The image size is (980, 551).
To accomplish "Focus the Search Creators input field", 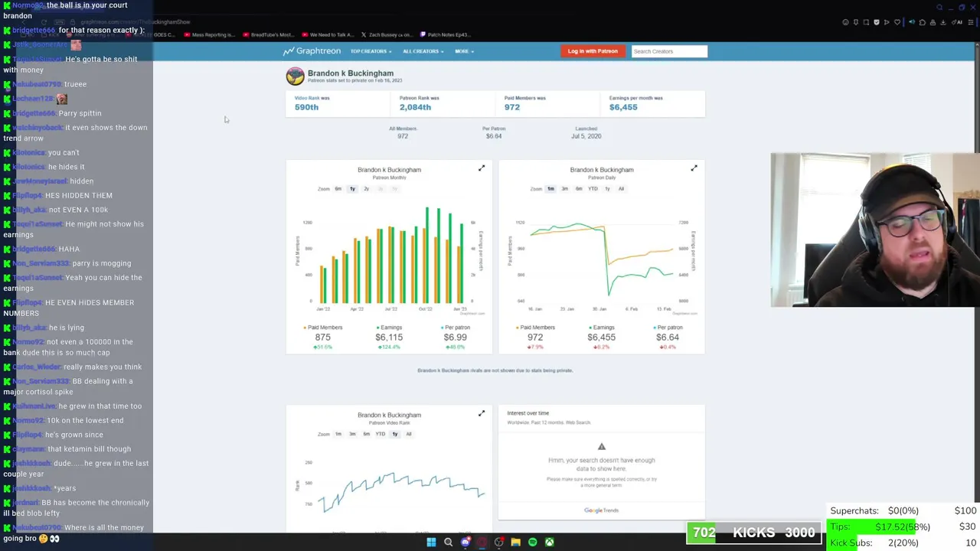I will 669,51.
